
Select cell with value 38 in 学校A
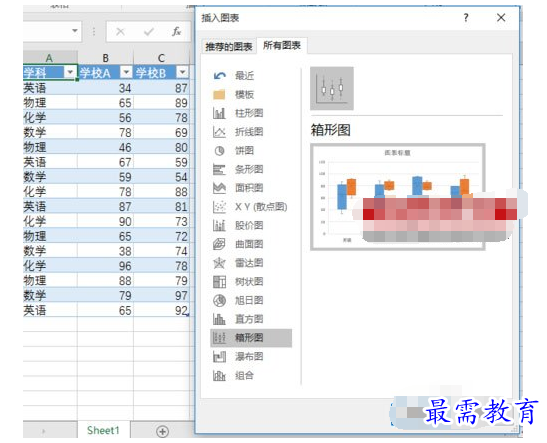(105, 251)
